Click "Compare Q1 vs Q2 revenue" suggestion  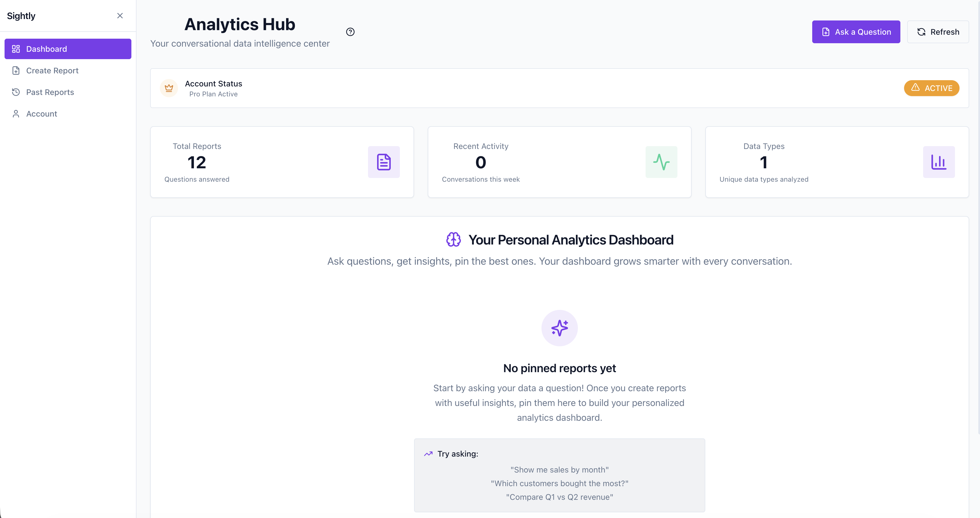click(x=560, y=497)
